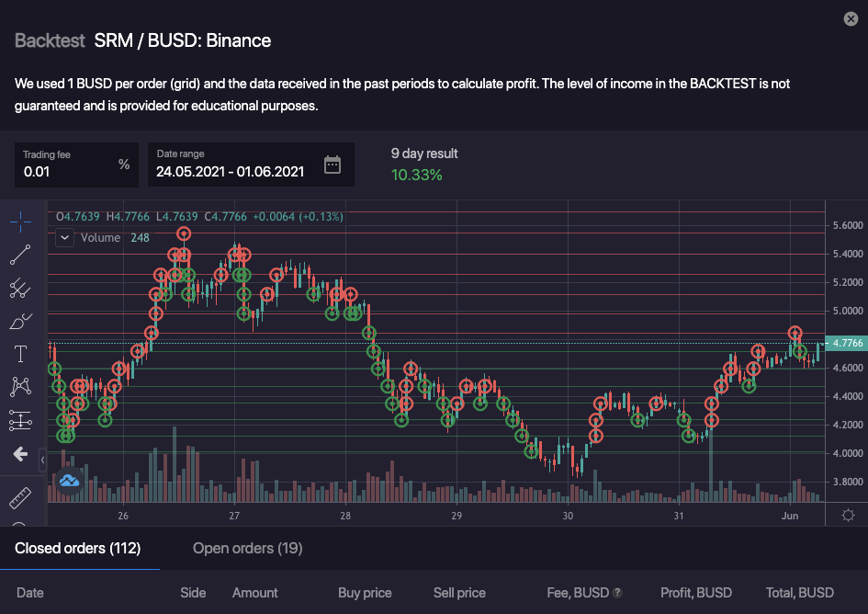The height and width of the screenshot is (614, 868).
Task: Close the Backtest dialog
Action: 851,19
